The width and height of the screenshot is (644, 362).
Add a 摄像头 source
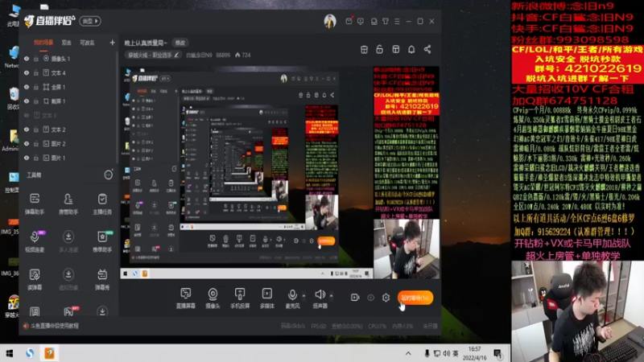(x=213, y=298)
